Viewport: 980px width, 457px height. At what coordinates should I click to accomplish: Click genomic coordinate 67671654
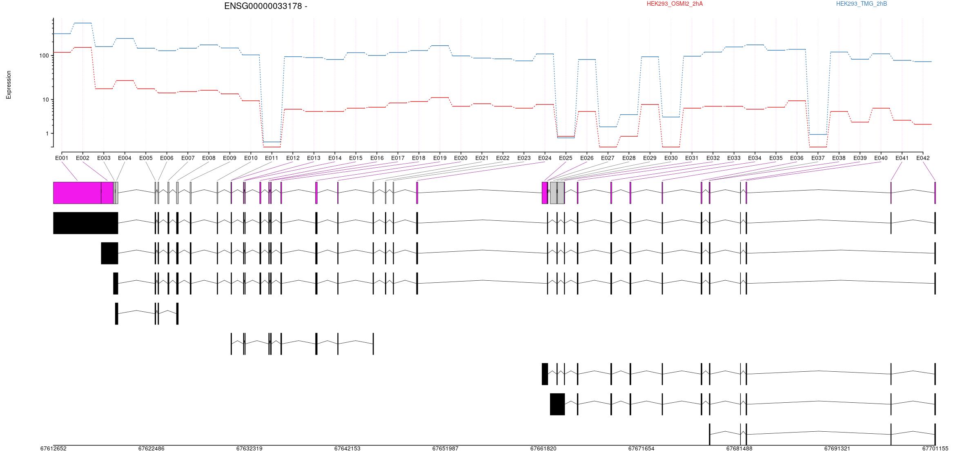641,448
